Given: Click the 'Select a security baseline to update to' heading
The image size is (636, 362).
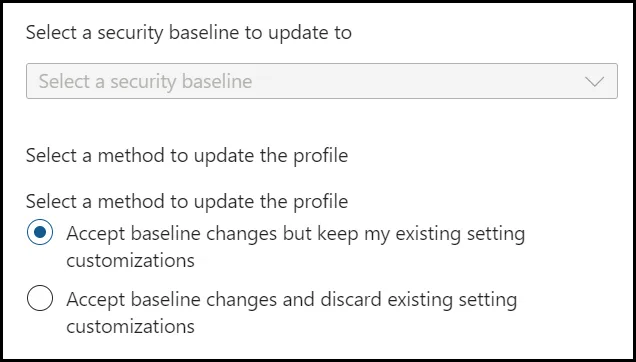Looking at the screenshot, I should pyautogui.click(x=189, y=33).
